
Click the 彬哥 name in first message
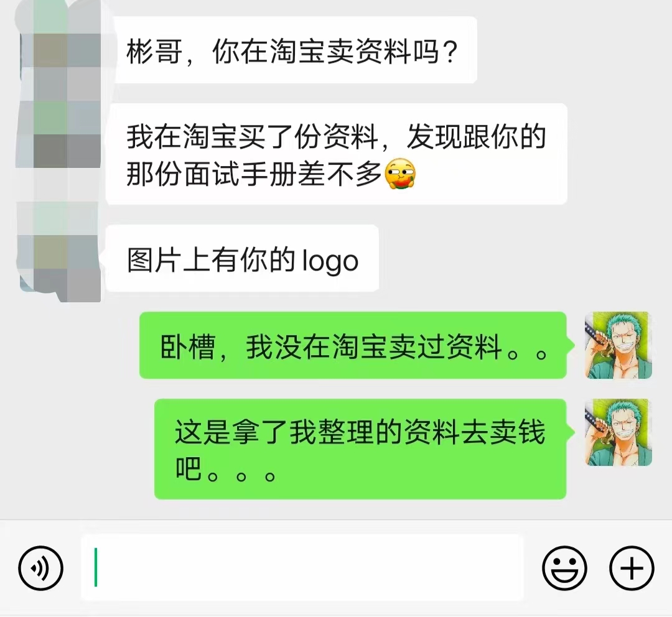click(x=154, y=52)
